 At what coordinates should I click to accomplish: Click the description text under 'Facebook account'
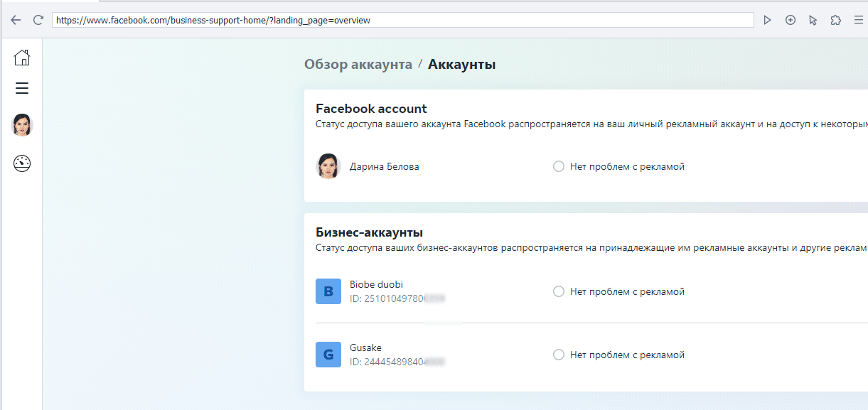pos(591,124)
